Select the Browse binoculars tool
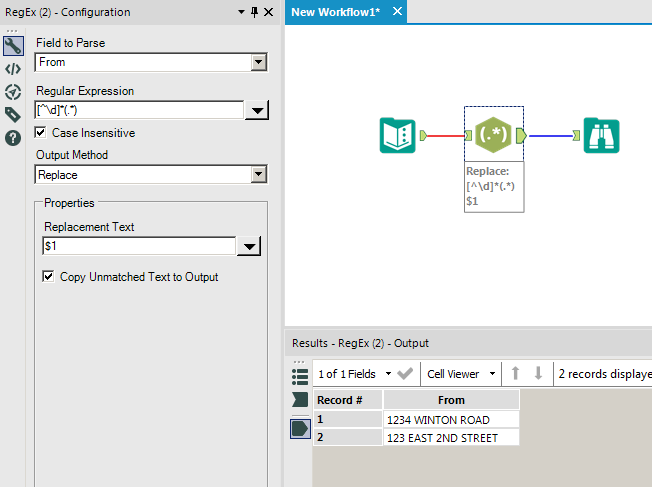The width and height of the screenshot is (652, 487). (x=602, y=135)
